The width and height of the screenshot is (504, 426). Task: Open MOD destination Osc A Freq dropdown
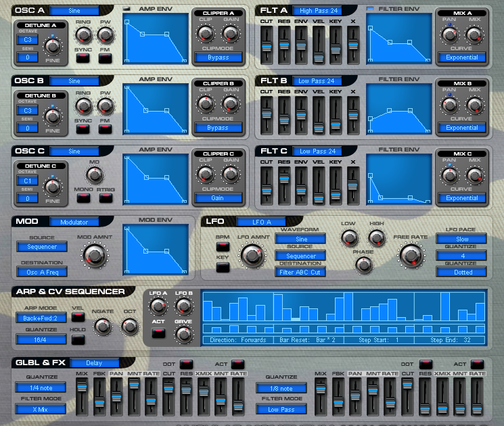coord(42,272)
